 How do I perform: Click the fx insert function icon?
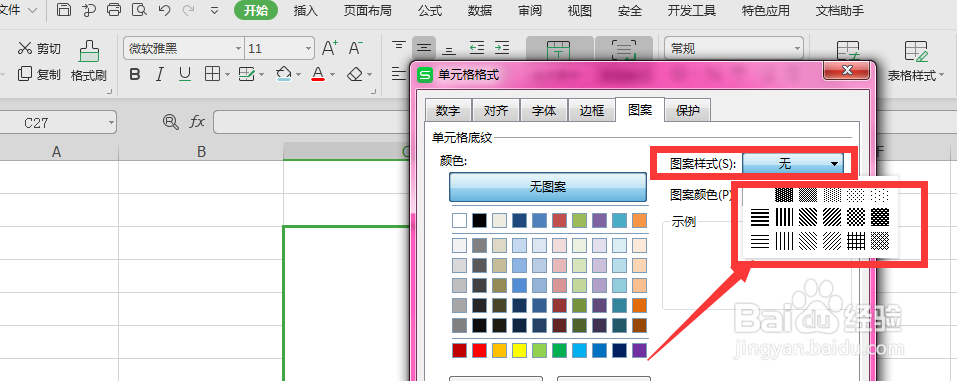point(197,122)
